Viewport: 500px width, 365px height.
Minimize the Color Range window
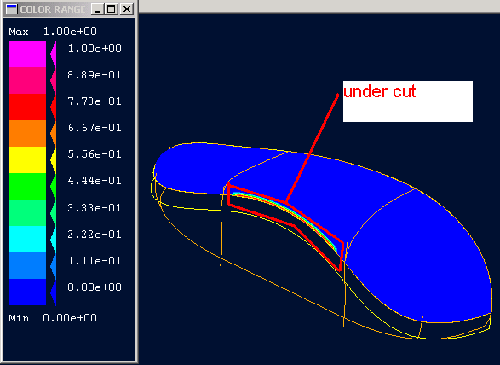pyautogui.click(x=97, y=9)
